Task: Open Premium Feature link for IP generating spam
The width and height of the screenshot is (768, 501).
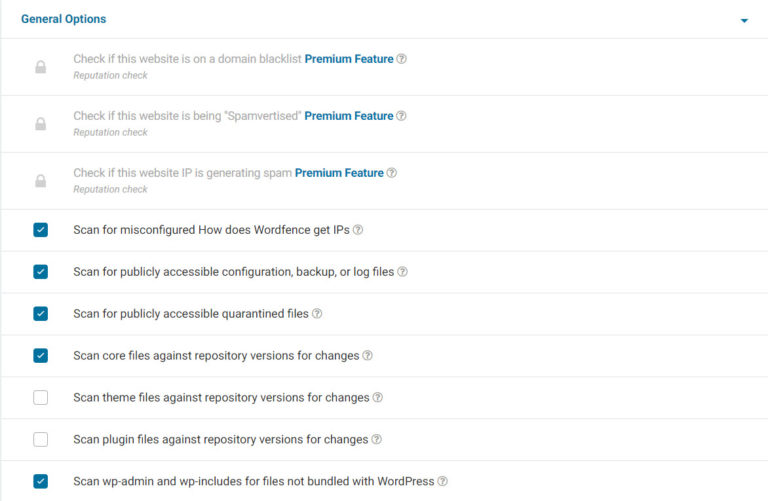Action: coord(339,173)
